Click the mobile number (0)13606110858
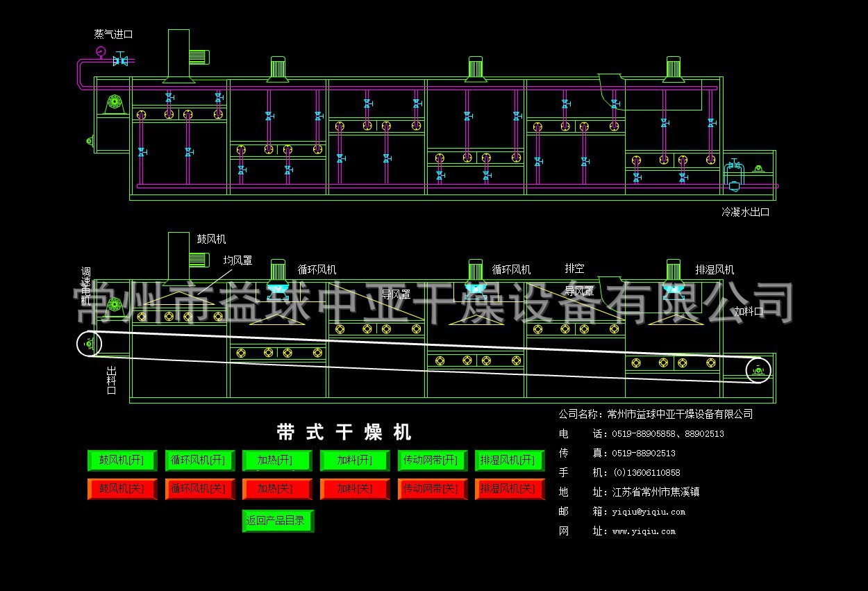Screen dimensions: 868x591 pyautogui.click(x=646, y=473)
